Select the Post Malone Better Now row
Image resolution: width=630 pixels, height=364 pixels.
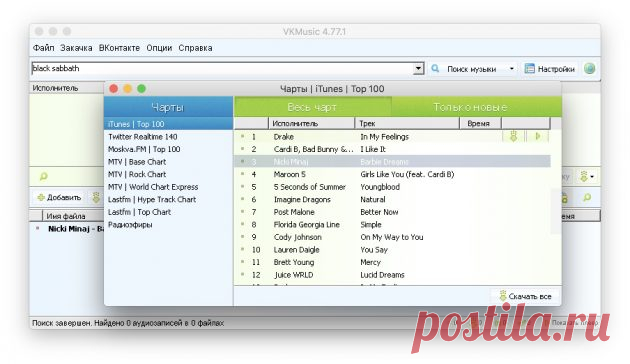point(392,212)
